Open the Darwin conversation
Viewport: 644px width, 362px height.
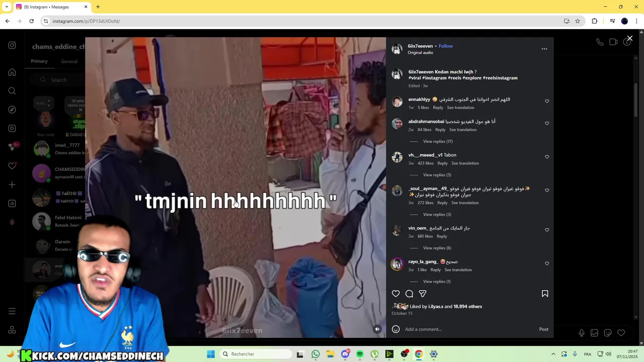tap(55, 245)
